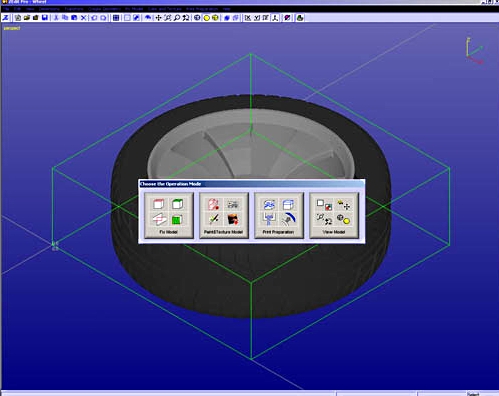Select the Zoom magnifier tool

177,18
